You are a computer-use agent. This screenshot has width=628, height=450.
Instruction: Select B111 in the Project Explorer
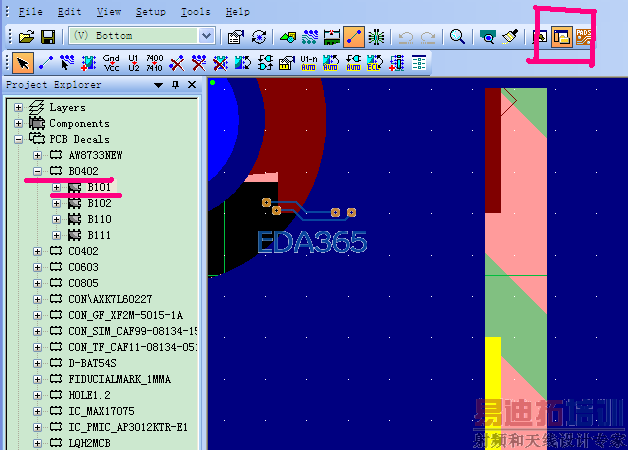pos(99,235)
